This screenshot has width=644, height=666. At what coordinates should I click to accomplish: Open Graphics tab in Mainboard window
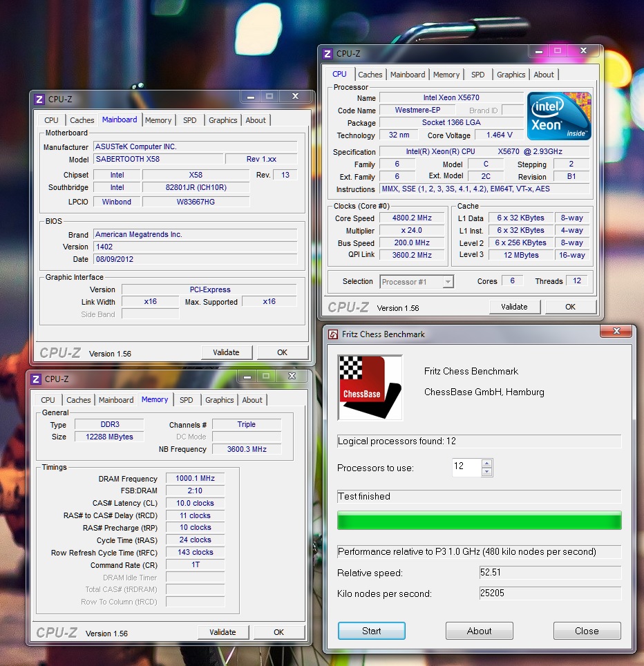222,120
